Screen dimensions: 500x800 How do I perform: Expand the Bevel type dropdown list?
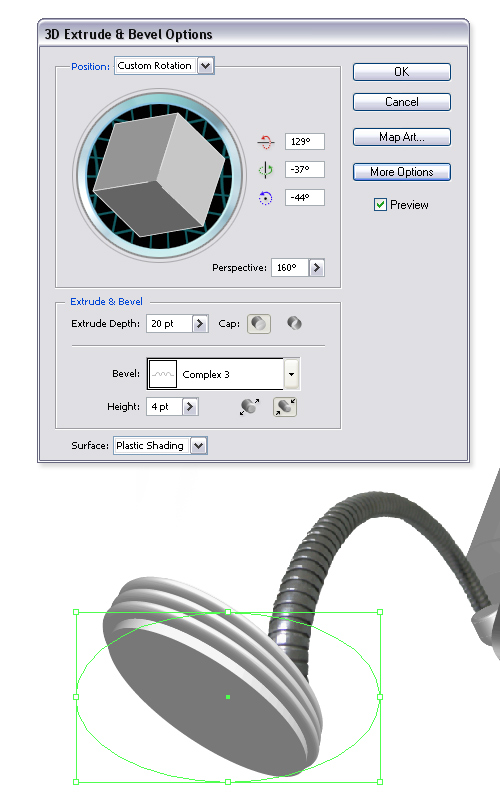coord(291,374)
